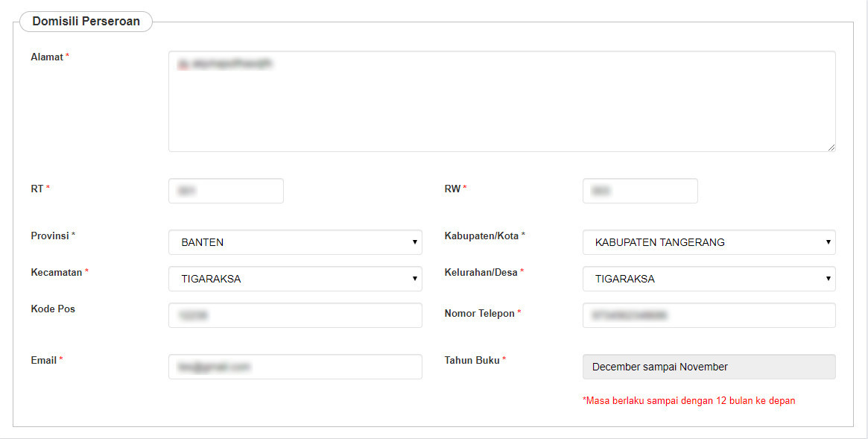Click the Email field label
The width and height of the screenshot is (868, 439).
(x=44, y=360)
